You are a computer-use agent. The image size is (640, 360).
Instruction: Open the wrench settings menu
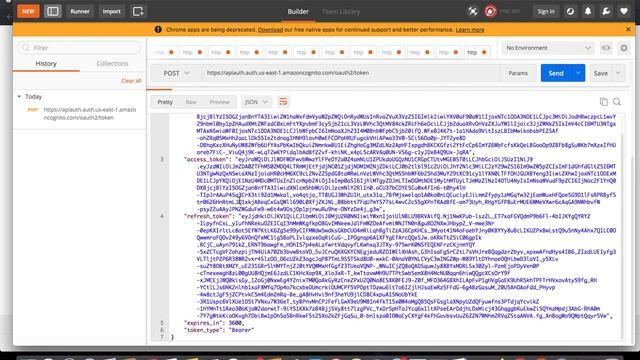tap(606, 11)
